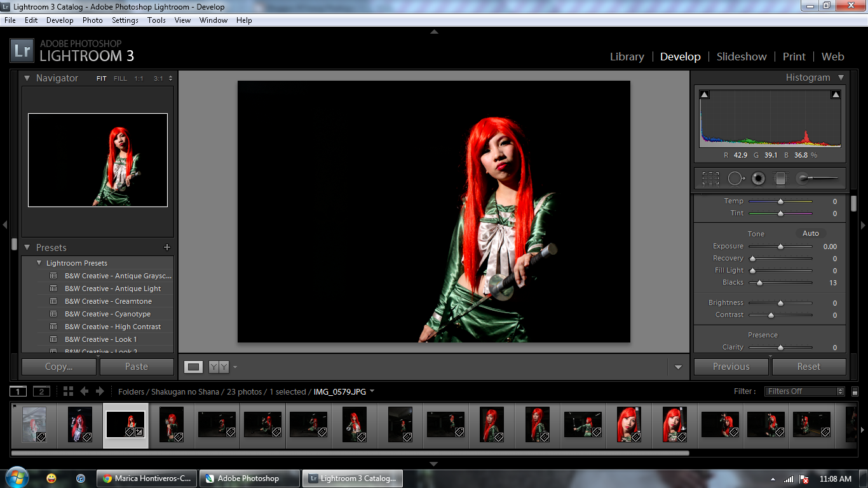This screenshot has height=488, width=868.
Task: Click the Previous button
Action: pyautogui.click(x=731, y=367)
